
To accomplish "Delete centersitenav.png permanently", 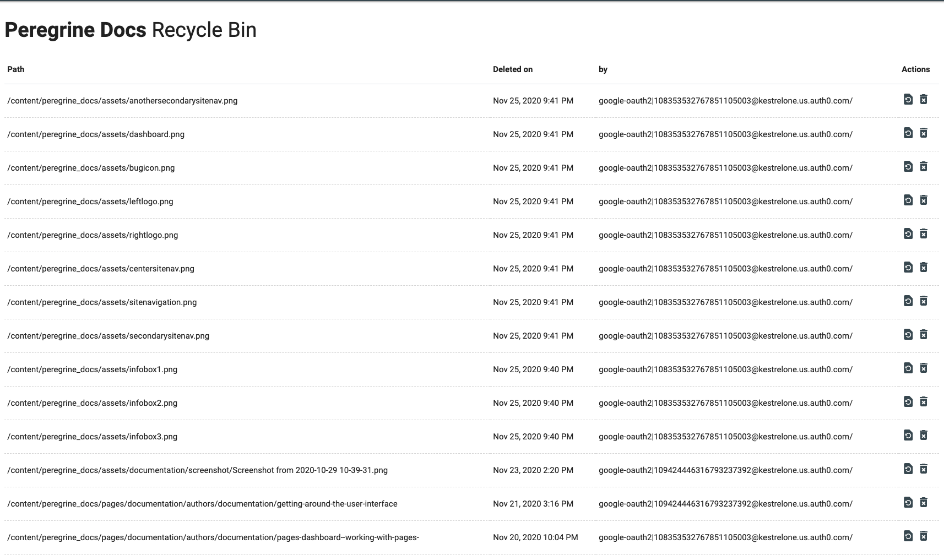I will coord(924,268).
